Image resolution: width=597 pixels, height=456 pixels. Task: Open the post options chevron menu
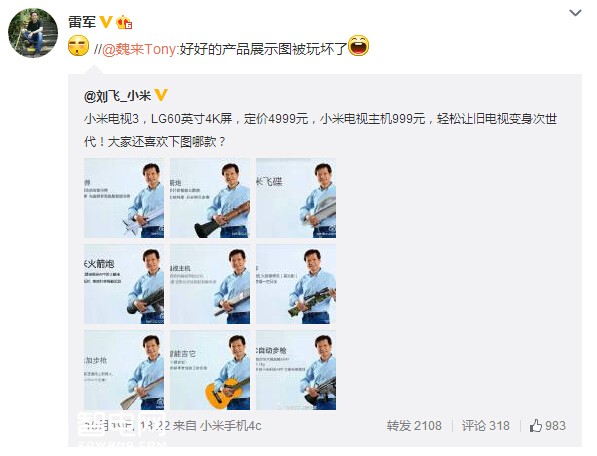click(x=575, y=13)
